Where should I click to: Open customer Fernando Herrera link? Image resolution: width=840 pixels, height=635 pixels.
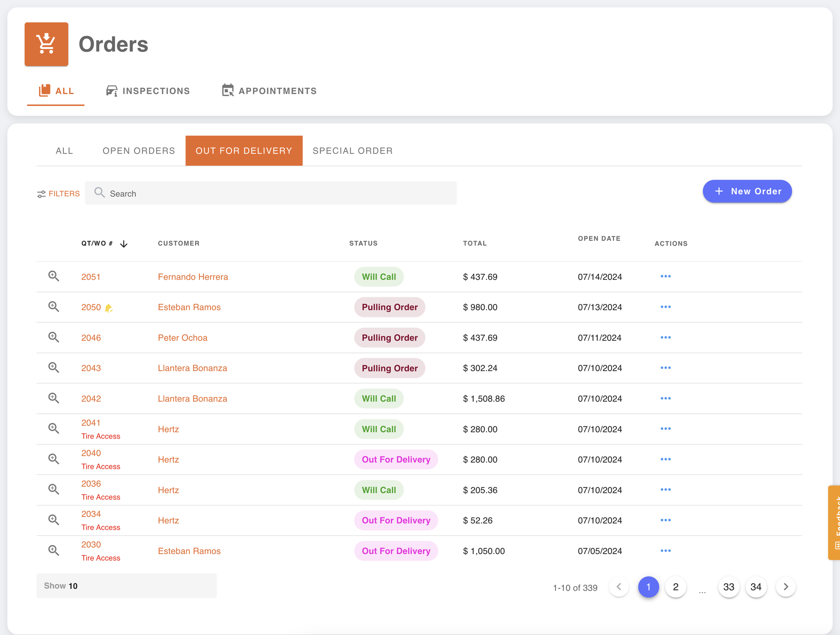(193, 277)
